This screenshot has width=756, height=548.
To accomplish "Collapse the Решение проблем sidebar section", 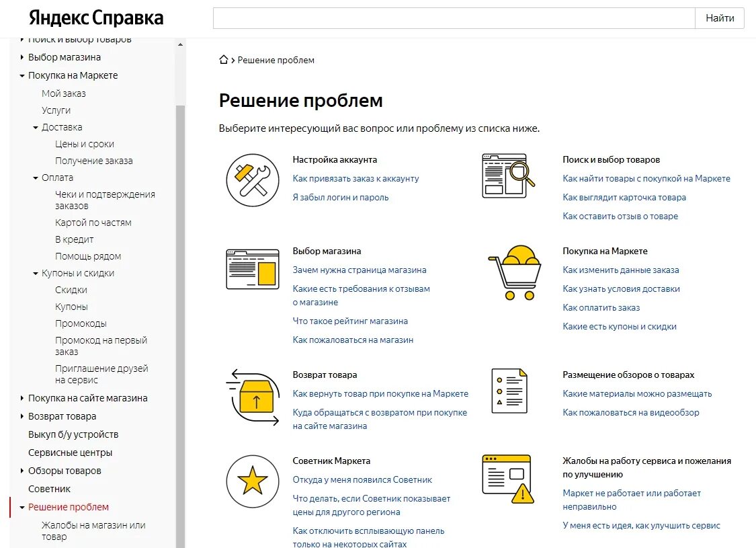I will pos(22,508).
